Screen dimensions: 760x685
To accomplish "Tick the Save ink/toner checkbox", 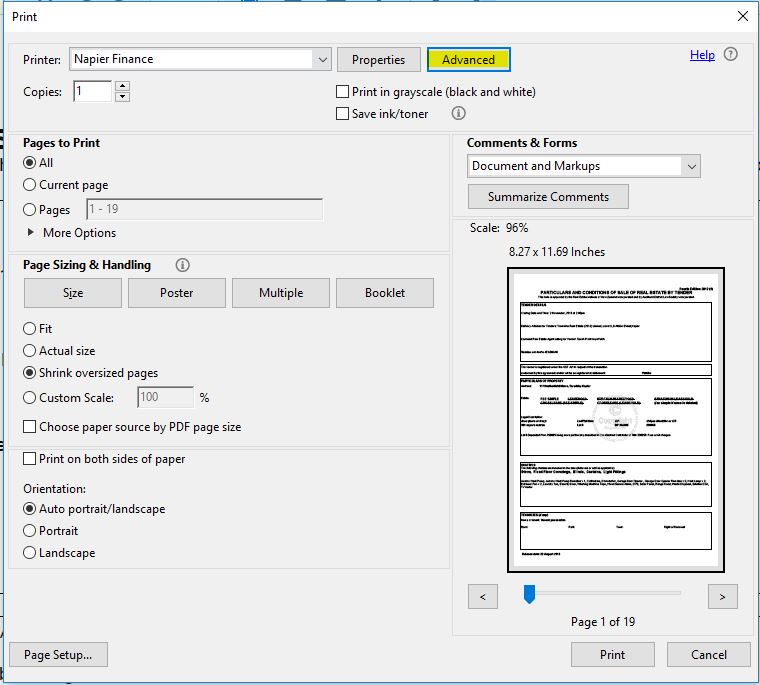I will (x=343, y=114).
